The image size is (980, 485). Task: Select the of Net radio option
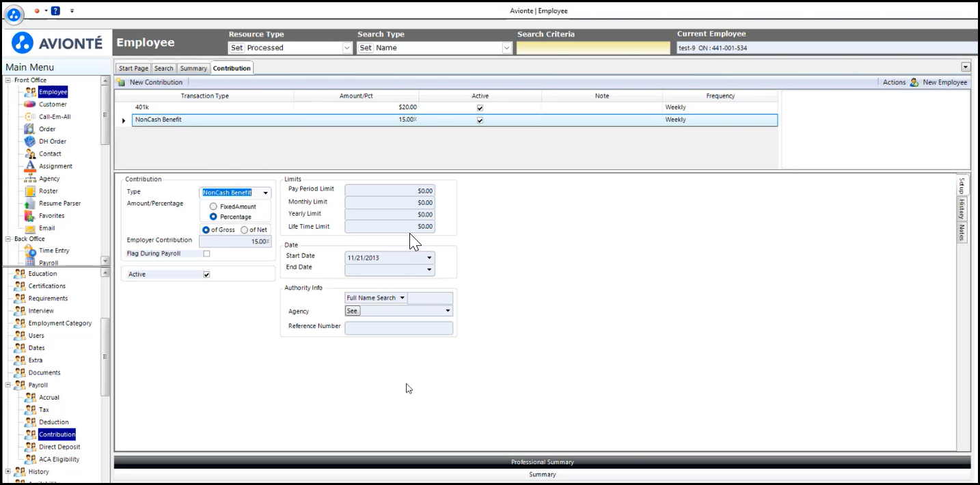pyautogui.click(x=244, y=230)
